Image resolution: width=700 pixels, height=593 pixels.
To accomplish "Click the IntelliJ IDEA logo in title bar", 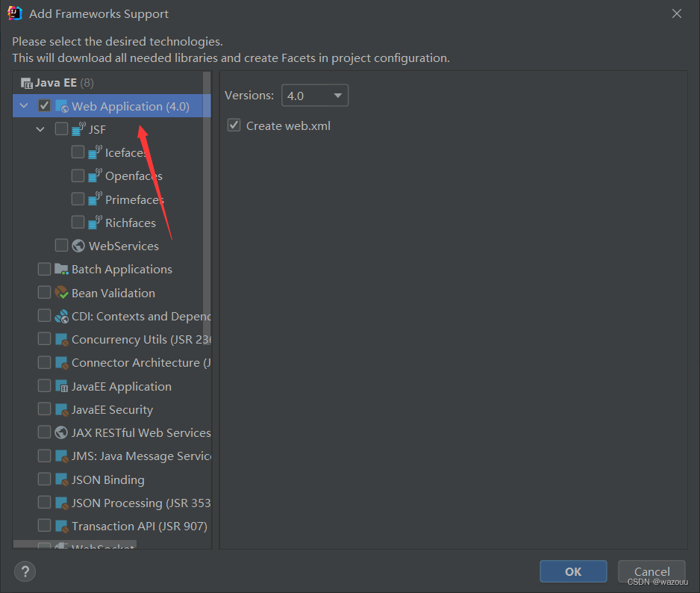I will (14, 13).
